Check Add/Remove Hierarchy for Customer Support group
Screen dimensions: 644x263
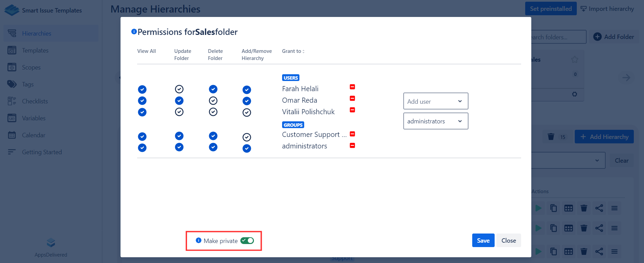247,137
